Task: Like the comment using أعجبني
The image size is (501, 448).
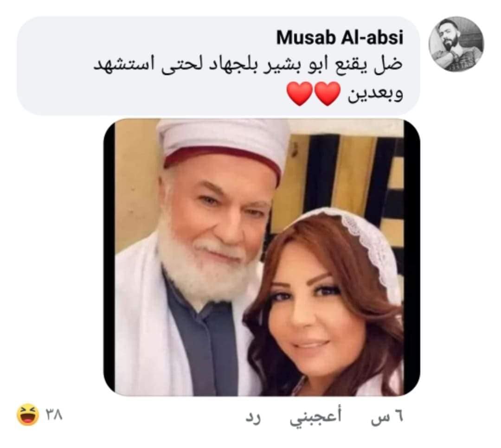Action: coord(316,417)
